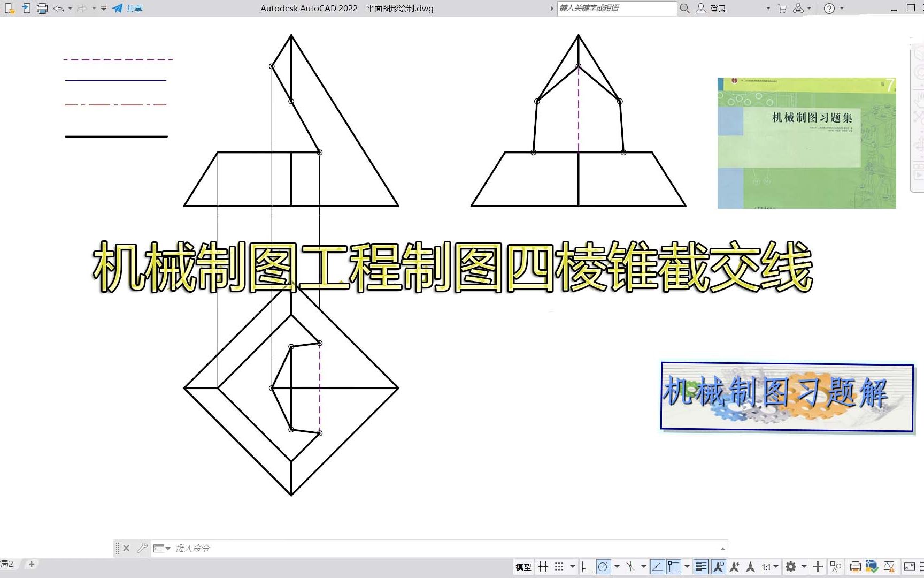Toggle lineweight display in status bar

point(701,567)
